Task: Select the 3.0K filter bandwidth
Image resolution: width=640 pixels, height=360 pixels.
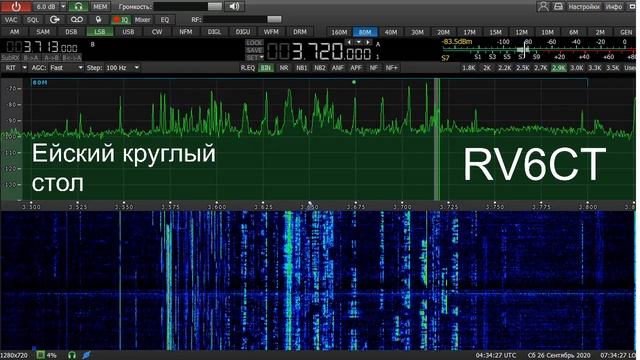Action: pos(576,68)
